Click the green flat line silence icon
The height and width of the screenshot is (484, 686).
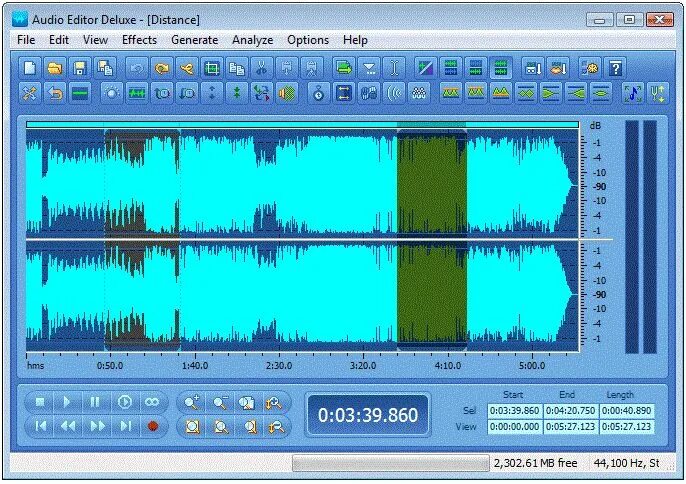pyautogui.click(x=80, y=93)
